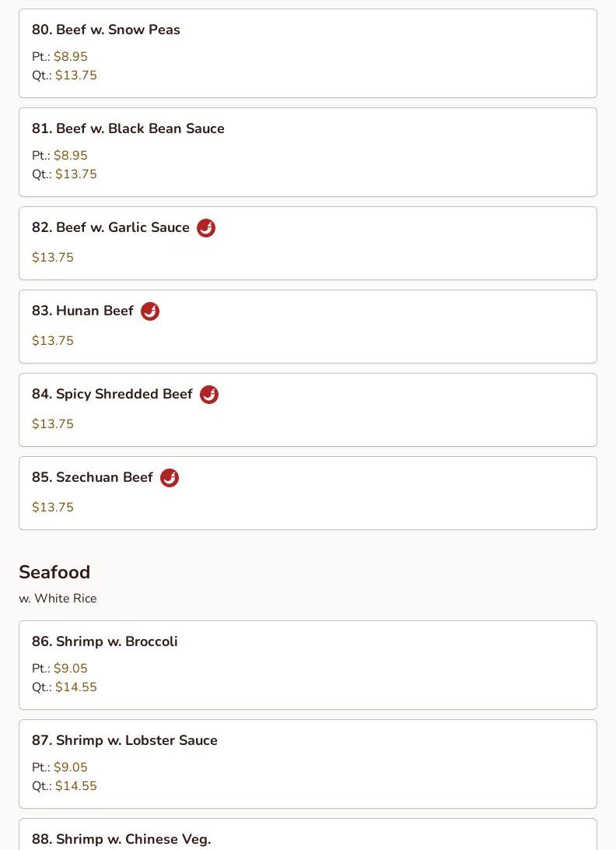Click Qt. $14.55 price for Shrimp w. Lobster Sauce
The height and width of the screenshot is (850, 616).
[65, 786]
